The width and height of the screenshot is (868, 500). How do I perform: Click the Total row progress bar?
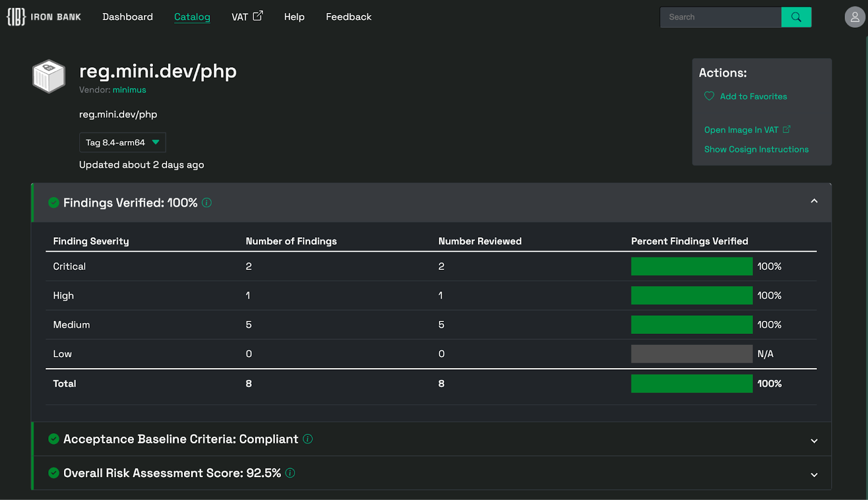click(x=692, y=383)
